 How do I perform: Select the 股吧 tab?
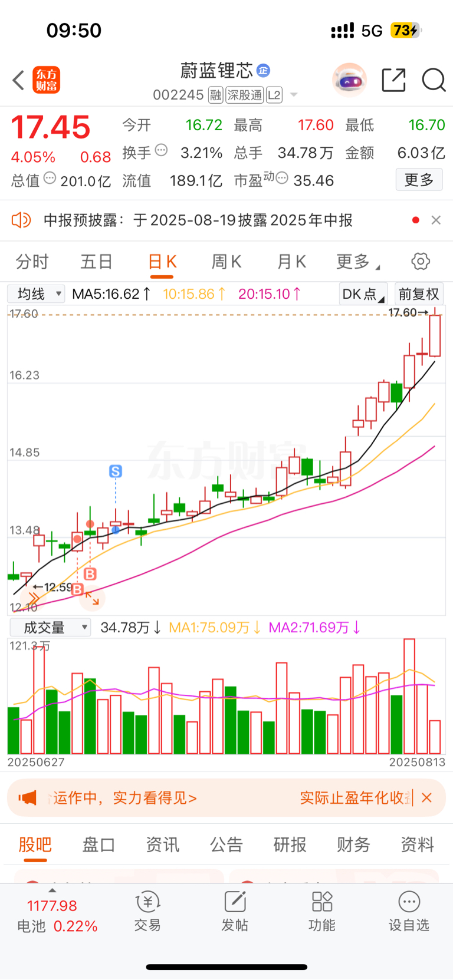[x=35, y=844]
